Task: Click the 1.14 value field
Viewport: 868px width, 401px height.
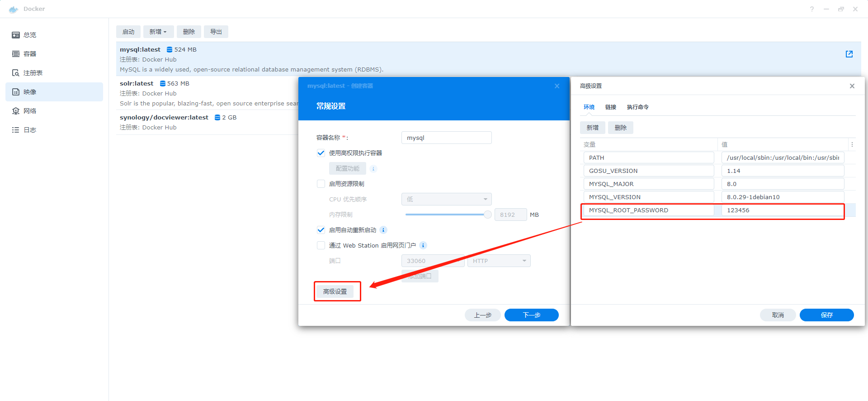Action: click(783, 171)
